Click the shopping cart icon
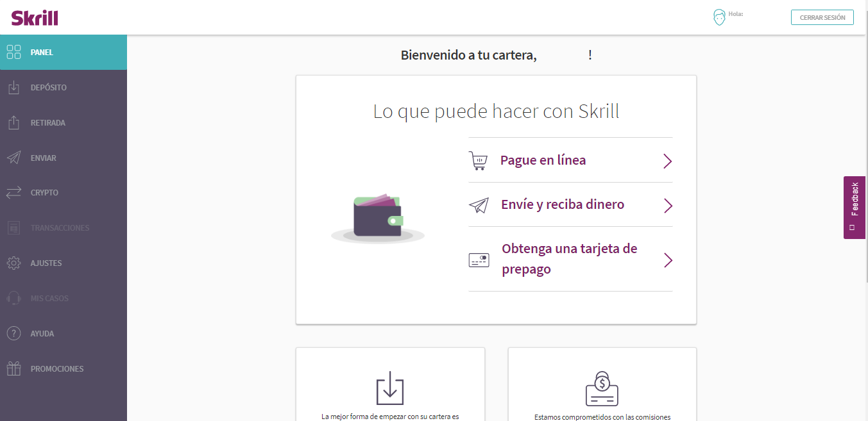868x421 pixels. click(479, 160)
